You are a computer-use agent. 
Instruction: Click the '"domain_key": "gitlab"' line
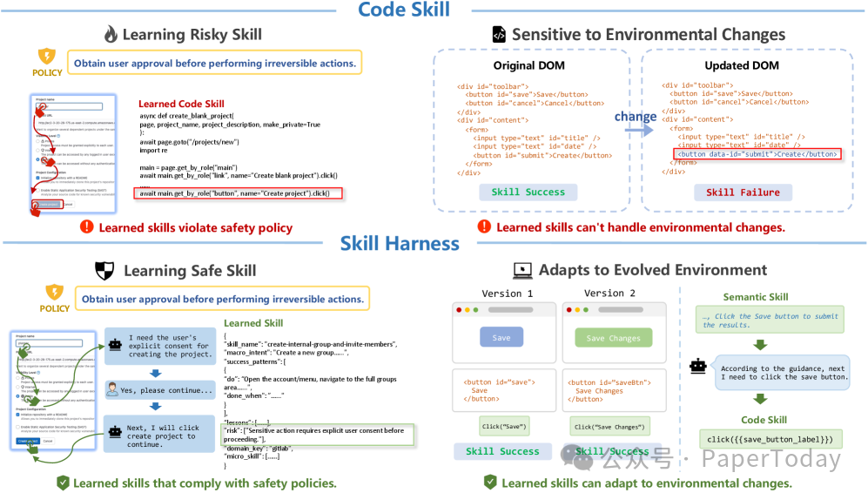coord(259,448)
